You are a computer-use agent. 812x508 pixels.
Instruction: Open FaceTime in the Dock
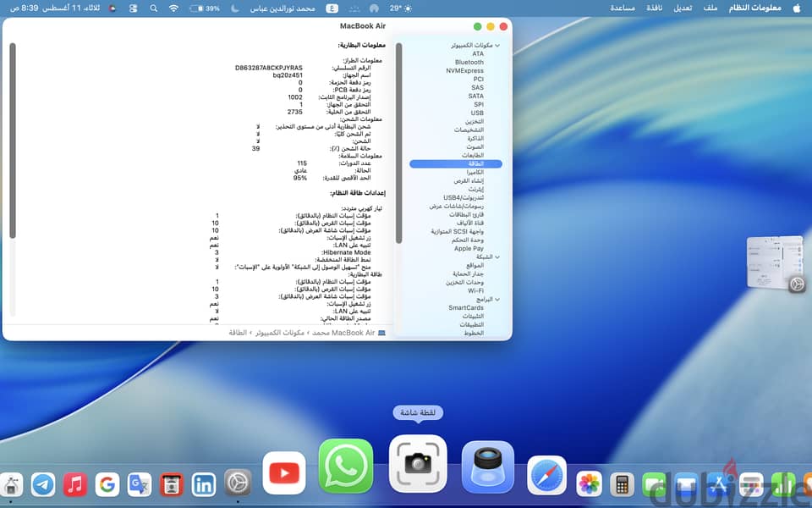pyautogui.click(x=654, y=484)
